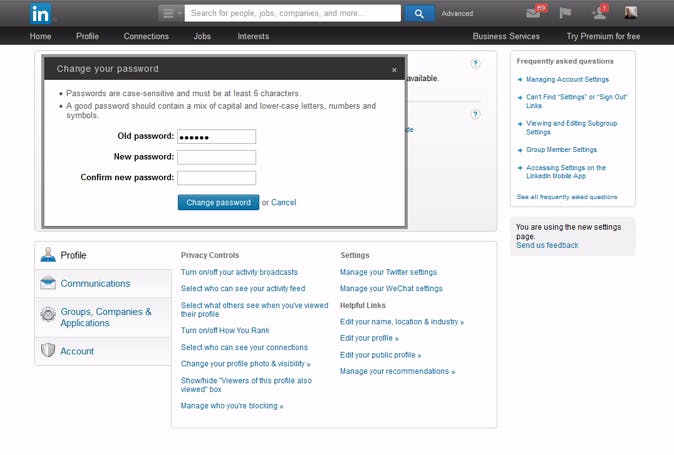The width and height of the screenshot is (674, 455).
Task: Click the upper help question mark icon
Action: point(475,64)
